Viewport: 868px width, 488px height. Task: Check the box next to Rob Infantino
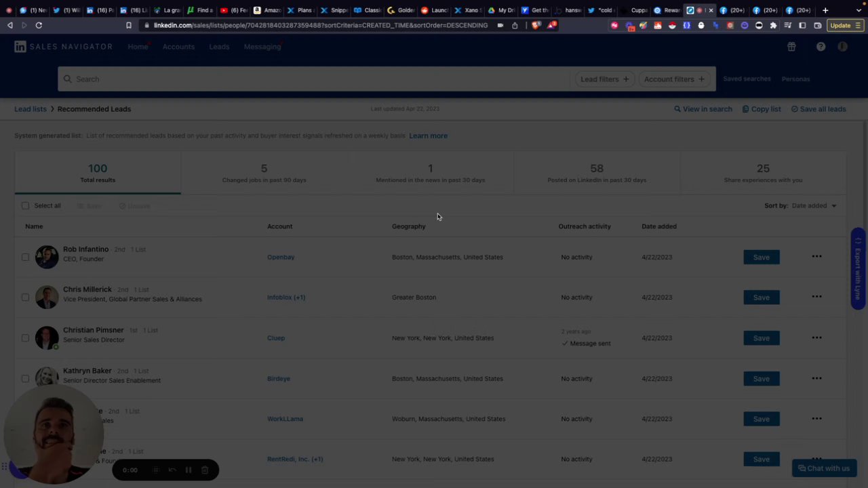click(x=25, y=257)
